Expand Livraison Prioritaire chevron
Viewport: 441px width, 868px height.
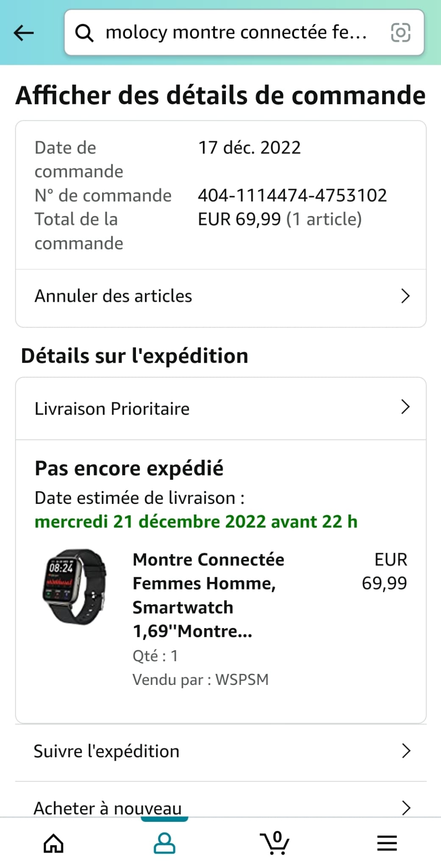405,407
